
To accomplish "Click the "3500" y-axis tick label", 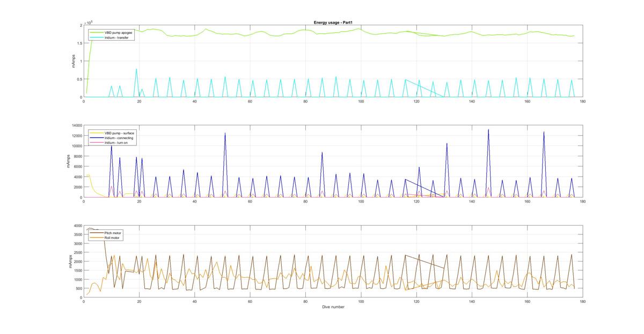I will pos(78,235).
